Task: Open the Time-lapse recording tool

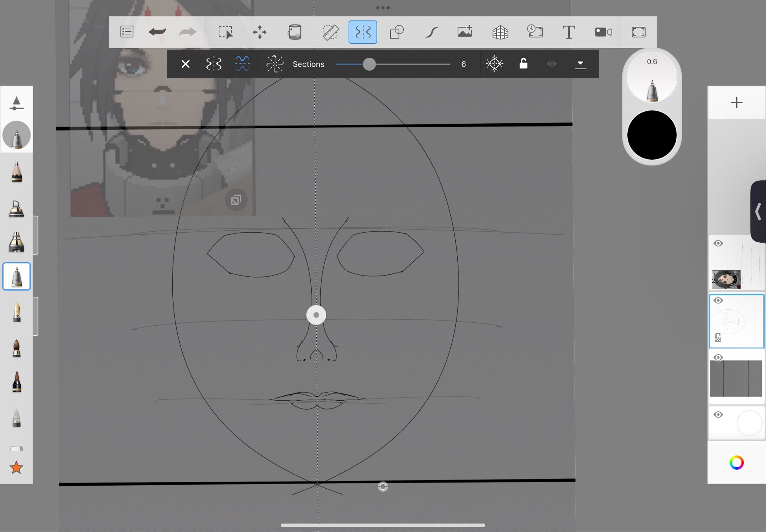Action: coord(535,31)
